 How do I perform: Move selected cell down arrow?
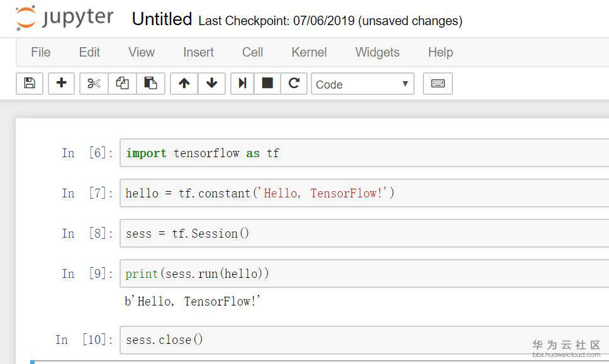(212, 84)
